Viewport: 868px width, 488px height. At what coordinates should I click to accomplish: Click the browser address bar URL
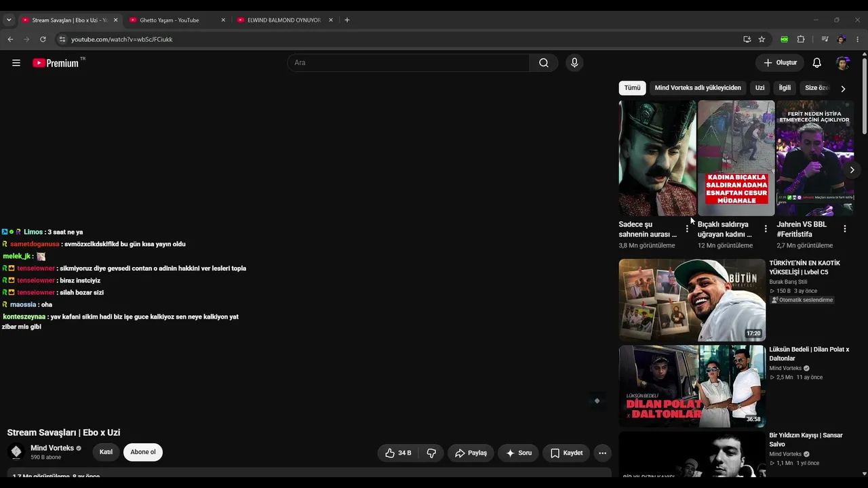[122, 39]
